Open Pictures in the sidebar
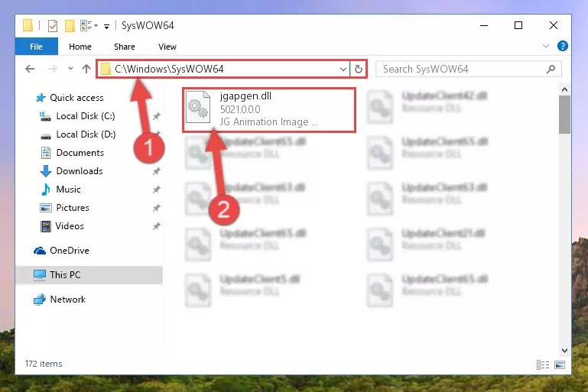Image resolution: width=588 pixels, height=392 pixels. (73, 208)
